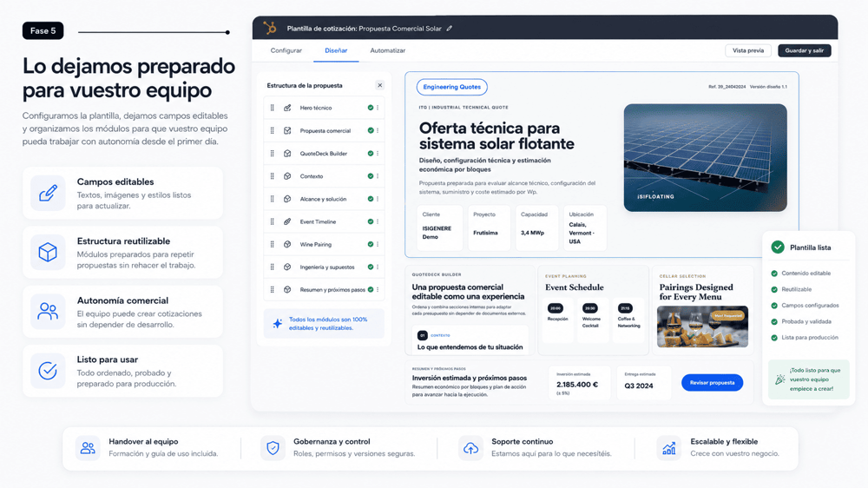Screen dimensions: 868x488
Task: Click the Alcance y solución module icon
Action: point(287,199)
